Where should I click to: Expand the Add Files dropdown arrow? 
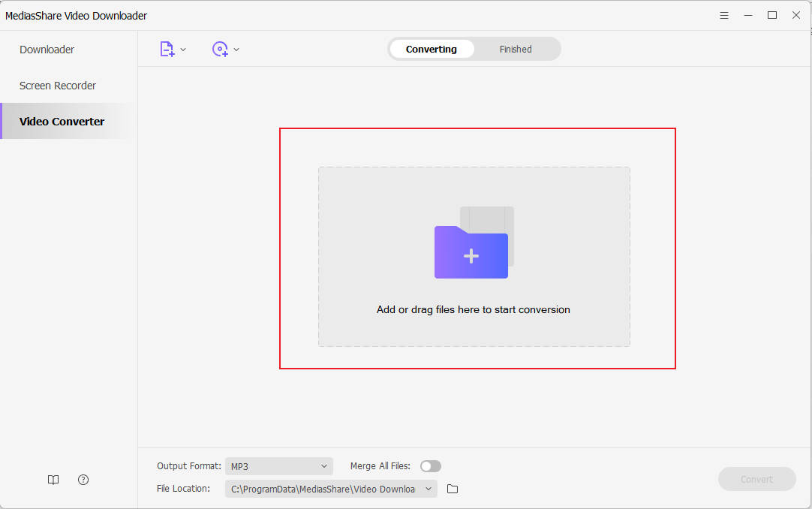pyautogui.click(x=183, y=50)
